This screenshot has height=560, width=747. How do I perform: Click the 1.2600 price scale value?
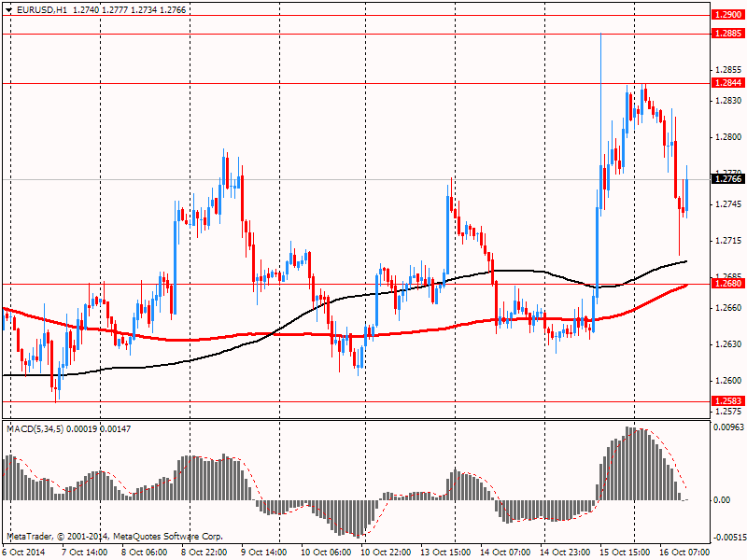[729, 381]
